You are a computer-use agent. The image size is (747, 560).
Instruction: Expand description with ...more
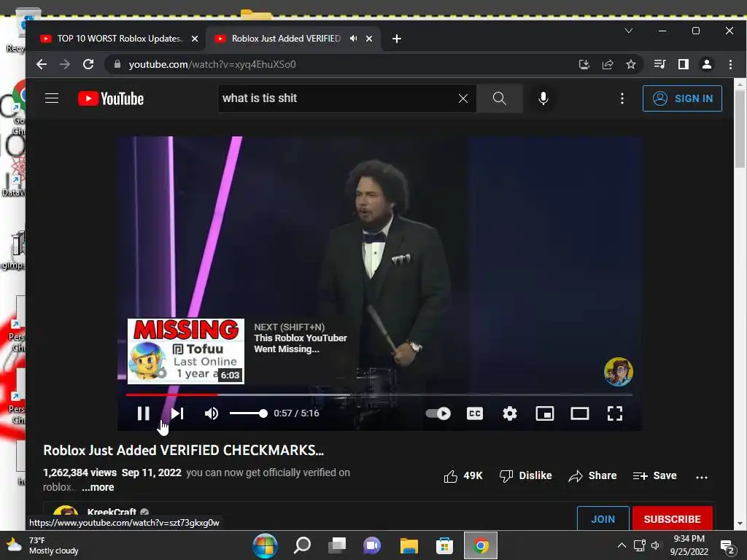point(98,487)
